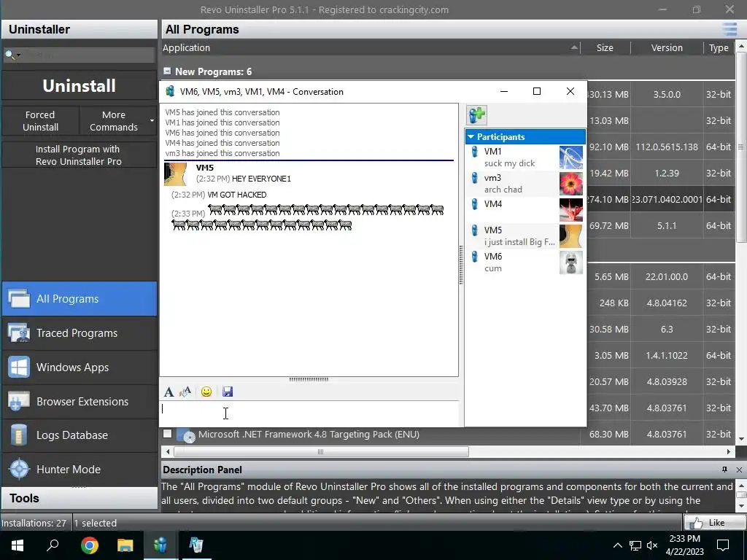Collapse the New Programs group
This screenshot has width=747, height=560.
click(167, 71)
